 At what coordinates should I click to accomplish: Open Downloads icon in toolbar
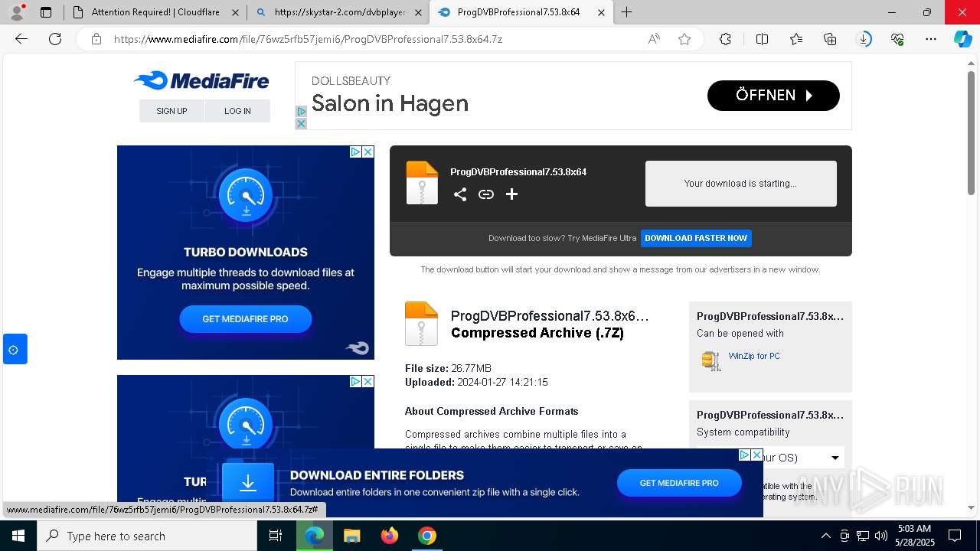864,39
